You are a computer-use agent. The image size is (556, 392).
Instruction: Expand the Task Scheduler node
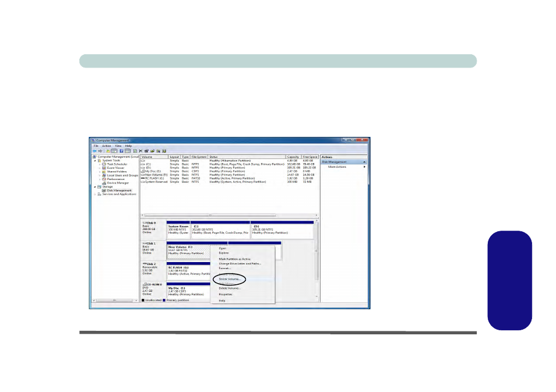click(100, 164)
